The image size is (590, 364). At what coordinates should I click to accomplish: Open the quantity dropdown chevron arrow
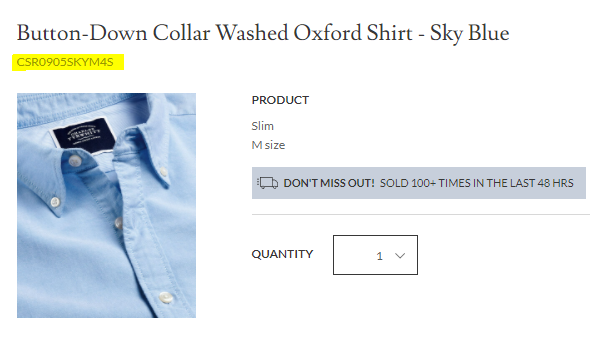(400, 256)
